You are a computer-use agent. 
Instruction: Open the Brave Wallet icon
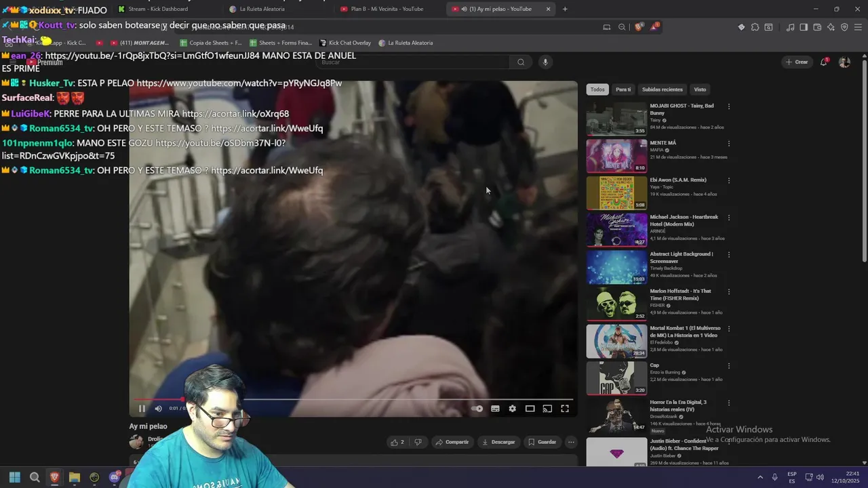tap(817, 27)
